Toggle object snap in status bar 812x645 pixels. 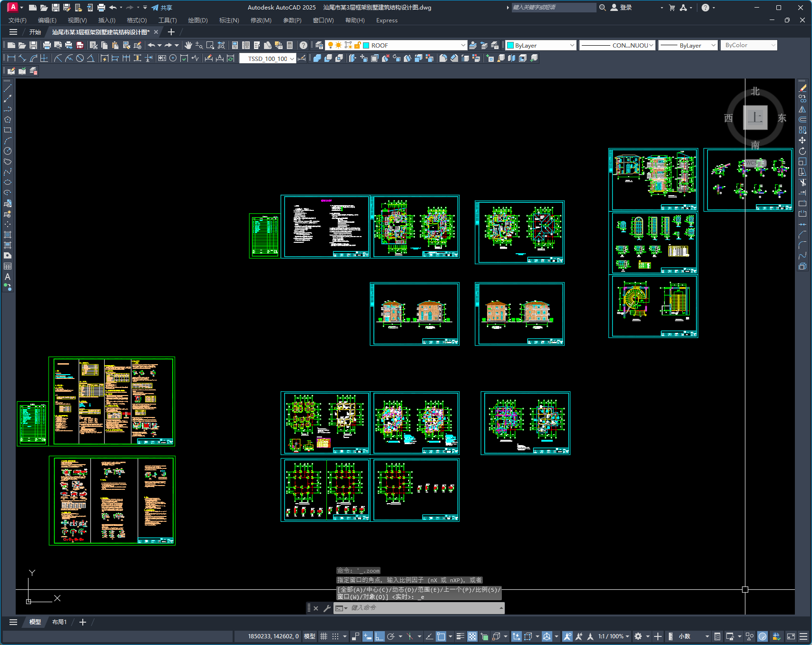[x=441, y=636]
